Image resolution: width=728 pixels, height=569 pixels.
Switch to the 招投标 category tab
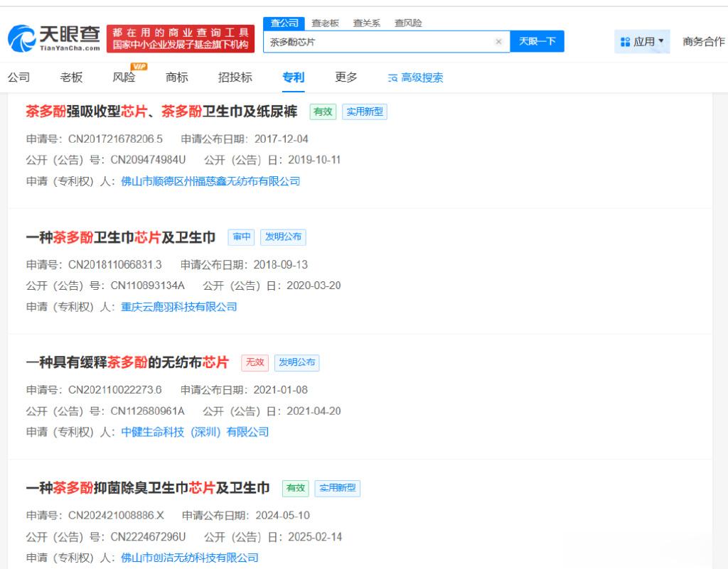click(x=235, y=77)
